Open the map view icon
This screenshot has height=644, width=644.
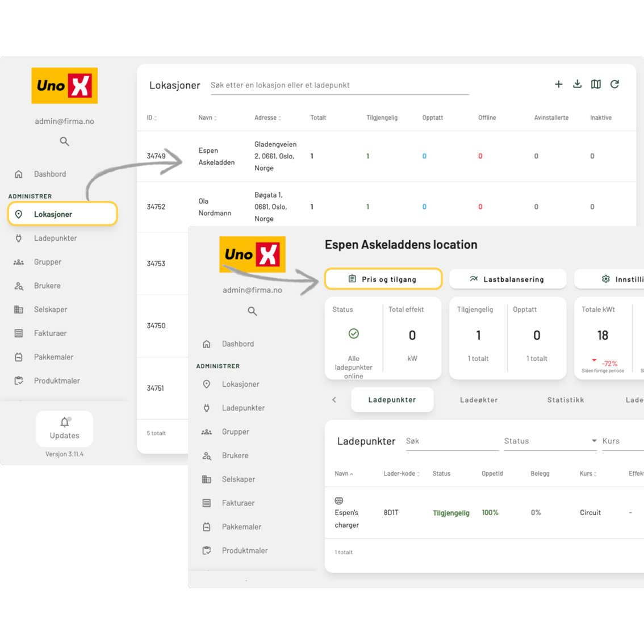point(596,84)
